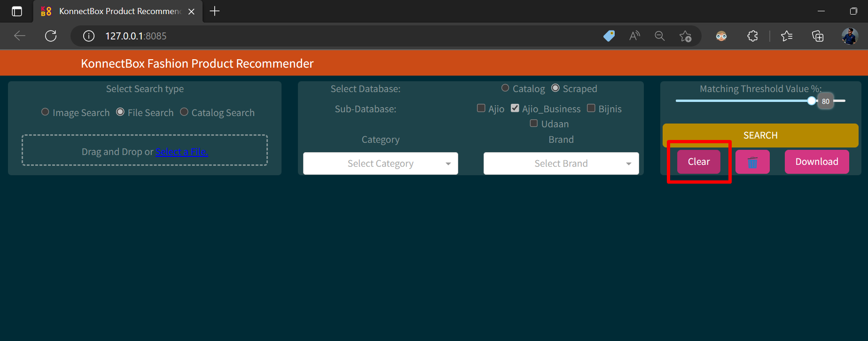The height and width of the screenshot is (341, 868).
Task: Click the shopping price tag icon
Action: click(609, 36)
